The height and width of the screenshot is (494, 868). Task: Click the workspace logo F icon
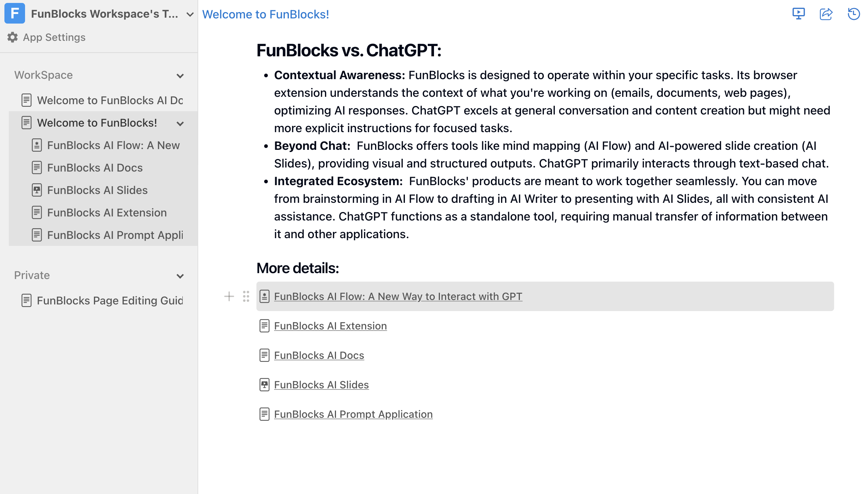tap(14, 14)
